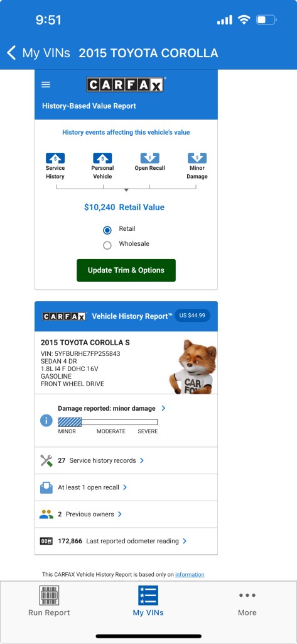Expand 27 Service history records chevron
The height and width of the screenshot is (644, 297).
(142, 460)
